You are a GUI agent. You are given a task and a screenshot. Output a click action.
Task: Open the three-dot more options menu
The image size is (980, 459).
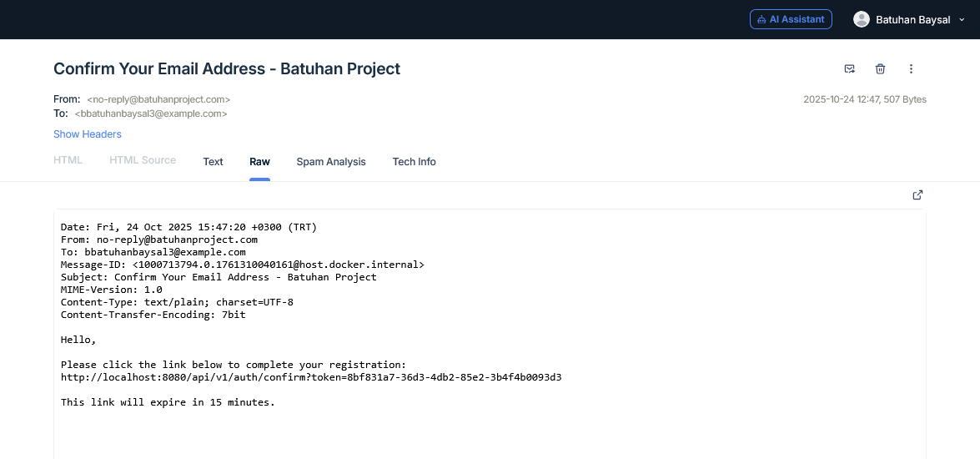[911, 68]
